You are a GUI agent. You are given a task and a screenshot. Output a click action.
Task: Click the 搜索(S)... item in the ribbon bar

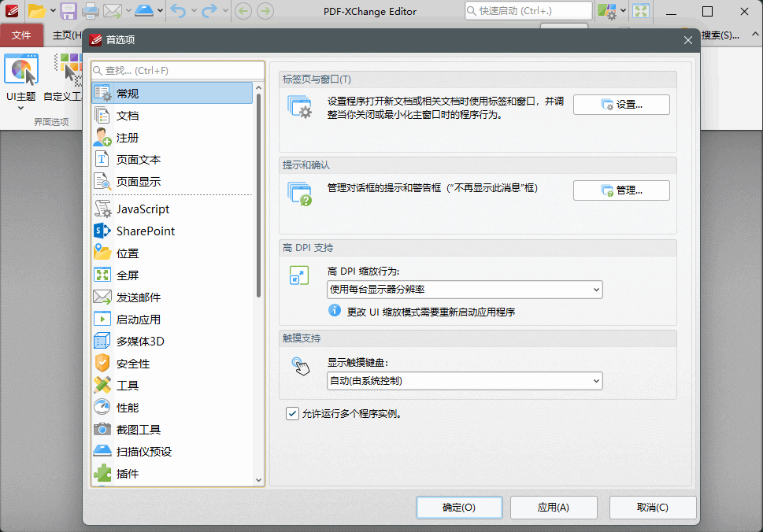pyautogui.click(x=720, y=35)
